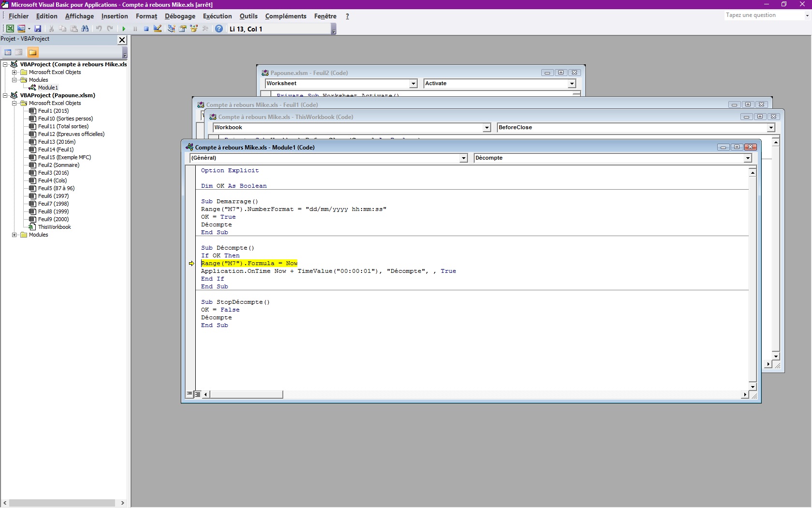Click the toolbar options arrow after Li 13, Col 1
The image size is (812, 508).
point(333,29)
